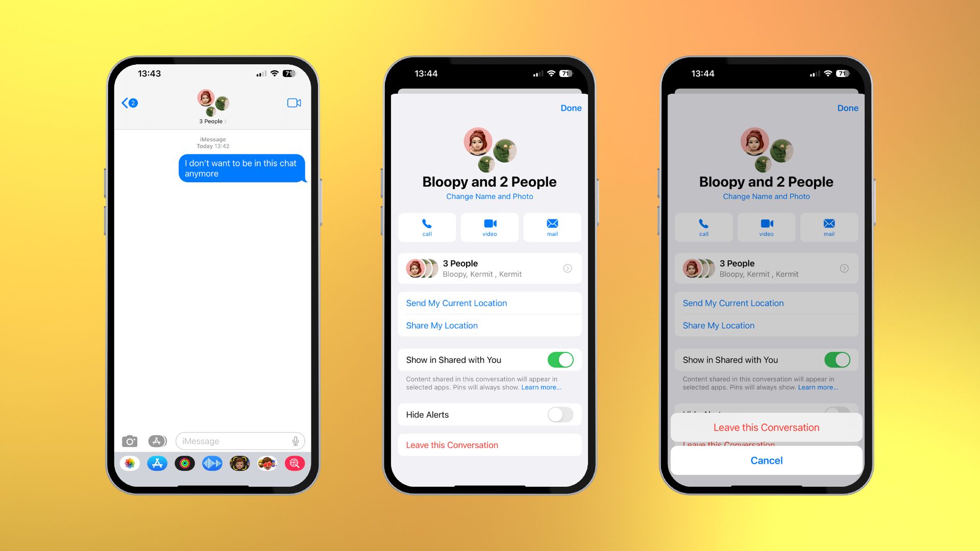Viewport: 980px width, 551px height.
Task: Tap the phone call icon
Action: 427,227
